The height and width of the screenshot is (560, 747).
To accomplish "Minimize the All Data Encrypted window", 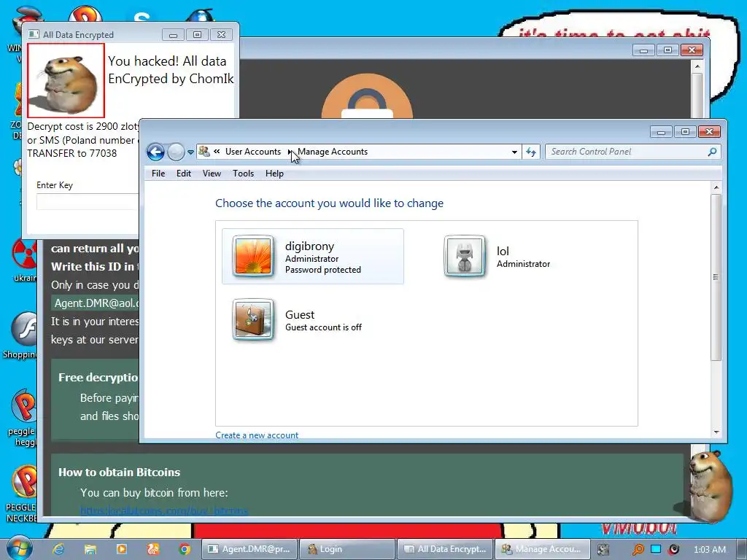I will click(x=174, y=35).
